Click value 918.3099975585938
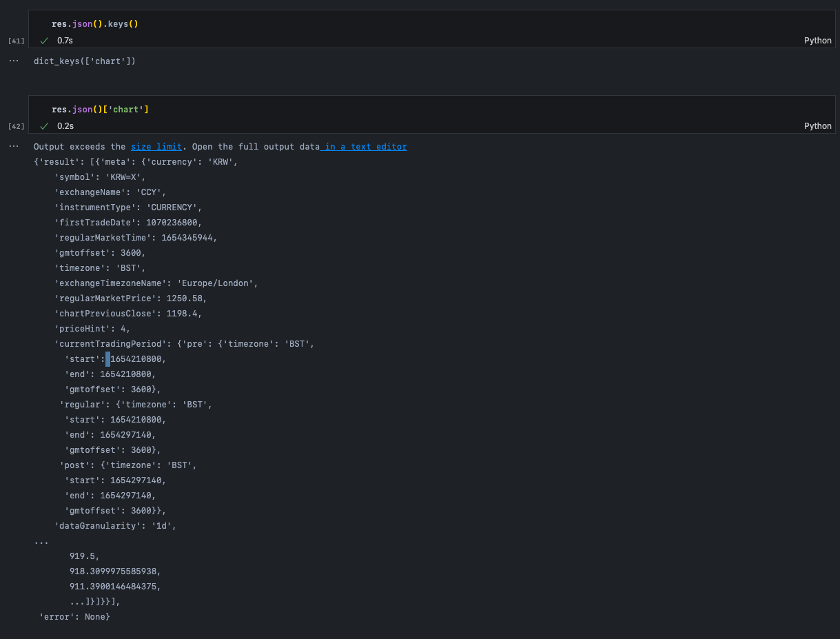This screenshot has width=840, height=639. point(115,571)
